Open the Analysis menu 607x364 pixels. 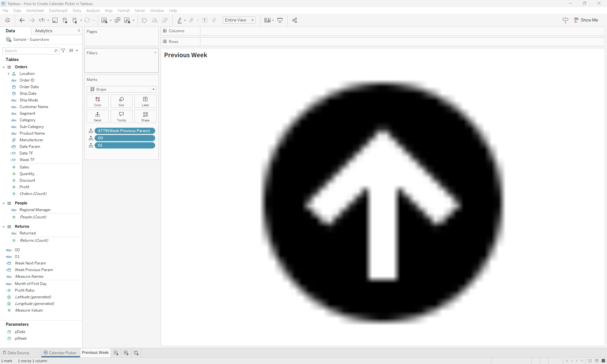93,10
